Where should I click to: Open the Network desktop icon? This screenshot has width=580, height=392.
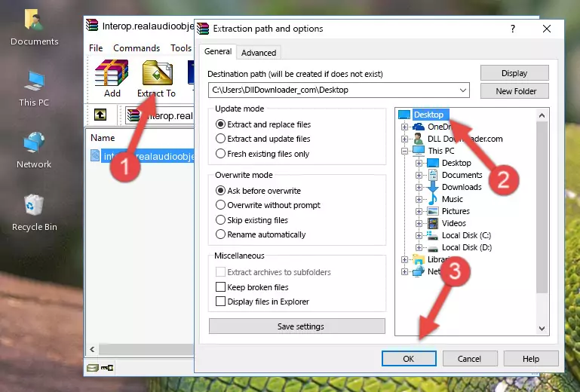pos(34,142)
